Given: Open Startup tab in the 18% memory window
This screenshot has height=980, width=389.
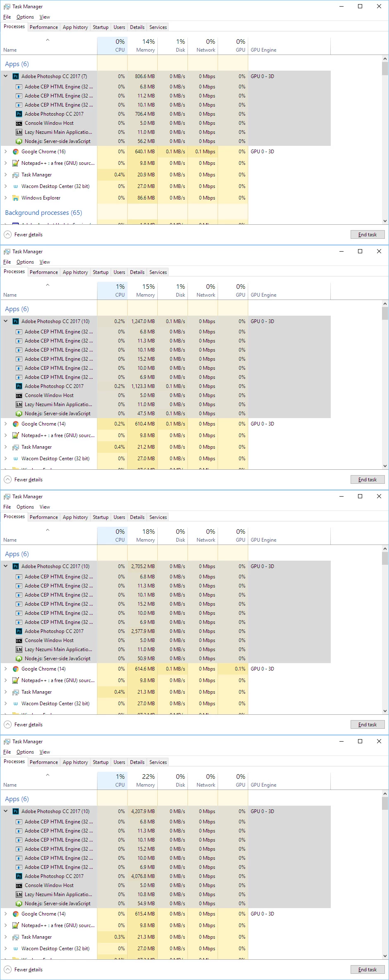Looking at the screenshot, I should click(x=101, y=517).
